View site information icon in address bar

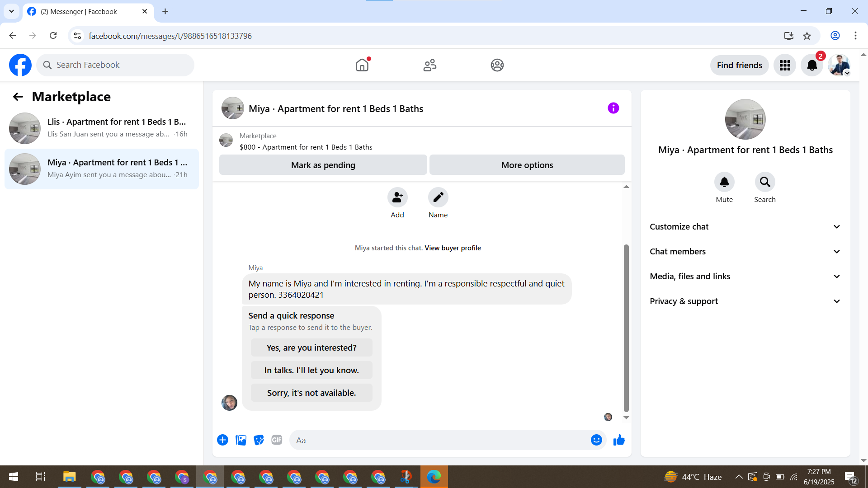pos(77,36)
